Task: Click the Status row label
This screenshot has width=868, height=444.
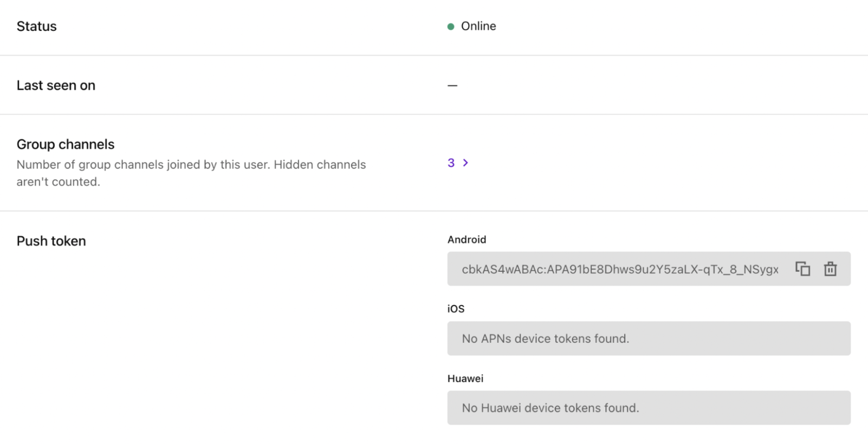Action: [36, 26]
